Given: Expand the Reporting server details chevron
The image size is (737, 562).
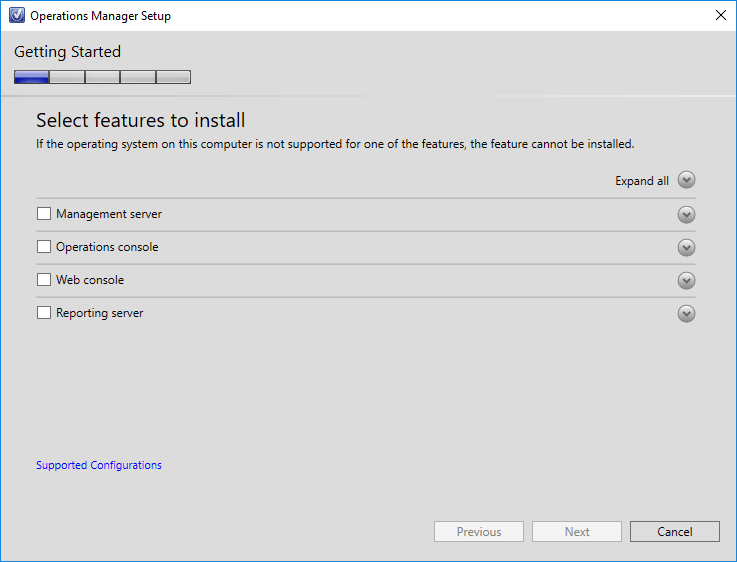Looking at the screenshot, I should click(x=686, y=313).
